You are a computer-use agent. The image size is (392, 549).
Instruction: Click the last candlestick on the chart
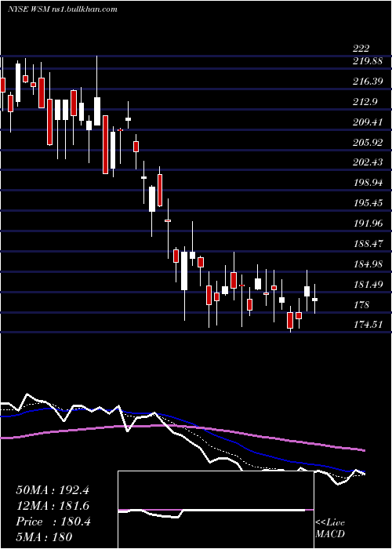point(314,299)
